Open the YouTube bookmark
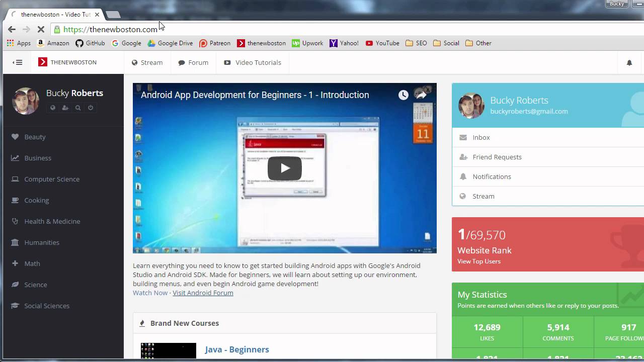This screenshot has height=362, width=644. click(382, 43)
